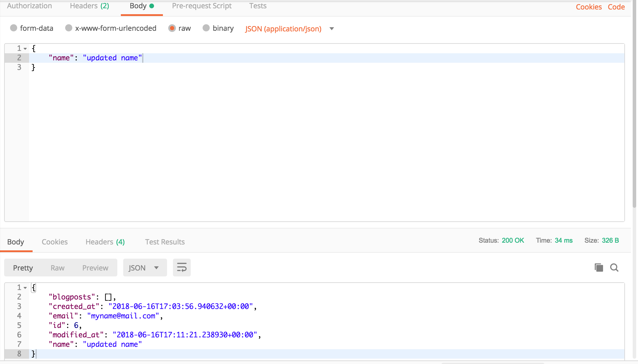This screenshot has height=364, width=638.
Task: Click the Code link
Action: [x=616, y=7]
